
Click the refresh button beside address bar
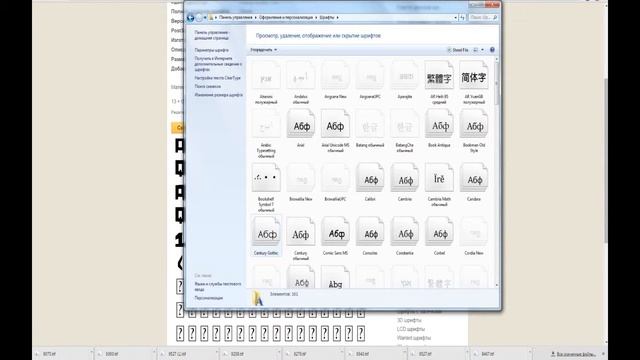pos(462,18)
